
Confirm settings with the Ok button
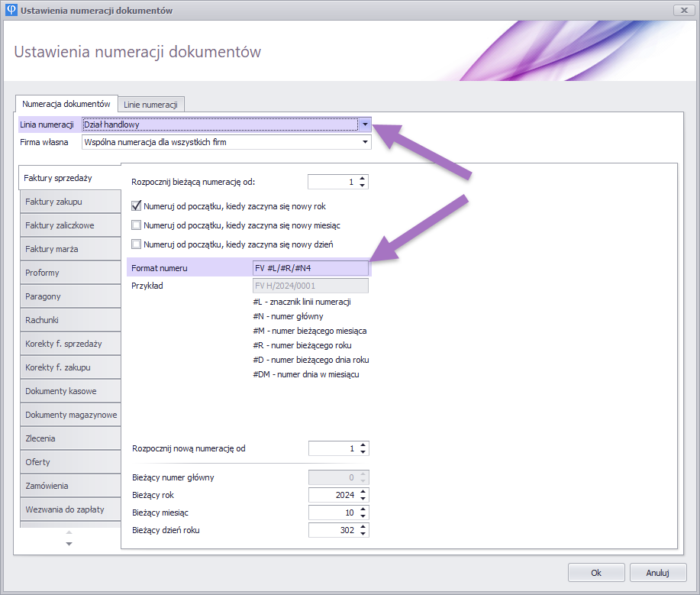[x=596, y=573]
